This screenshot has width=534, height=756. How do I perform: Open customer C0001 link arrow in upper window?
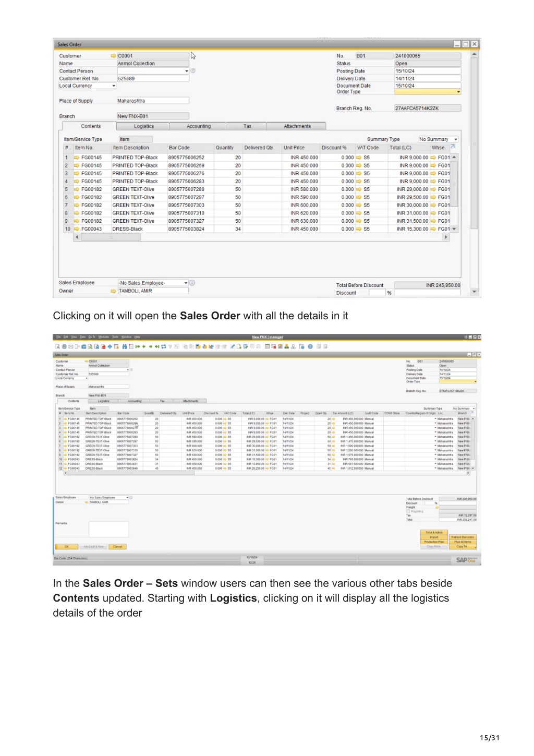coord(113,56)
